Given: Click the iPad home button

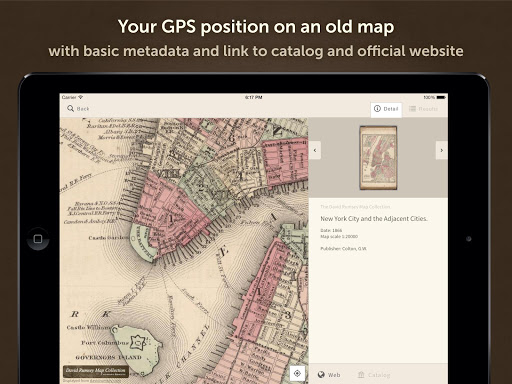Looking at the screenshot, I should pos(38,239).
